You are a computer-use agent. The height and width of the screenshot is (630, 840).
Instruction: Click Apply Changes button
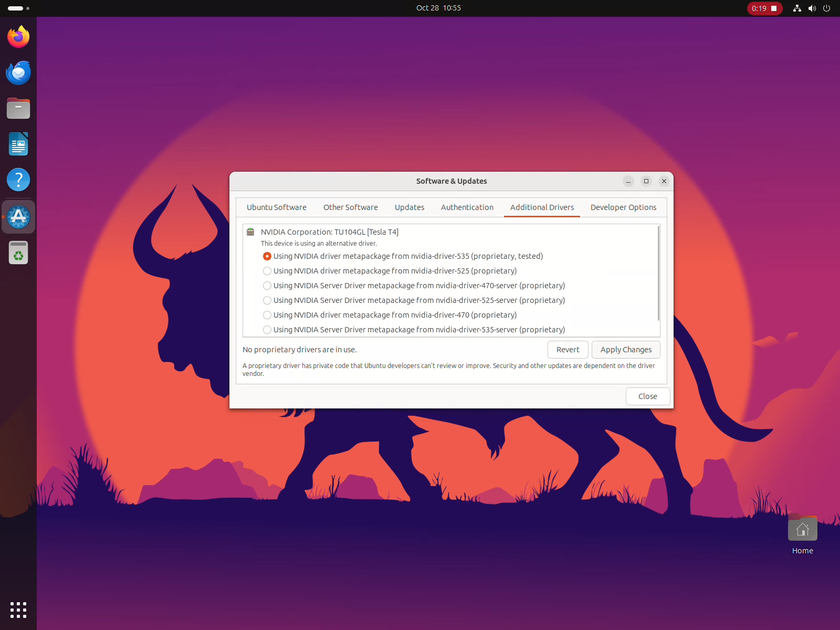pos(626,350)
